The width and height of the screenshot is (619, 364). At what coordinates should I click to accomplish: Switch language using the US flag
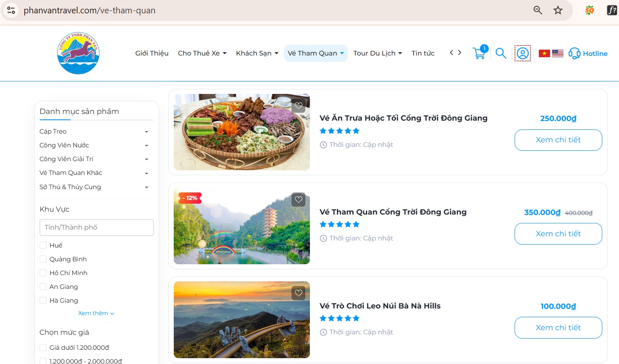pyautogui.click(x=558, y=53)
